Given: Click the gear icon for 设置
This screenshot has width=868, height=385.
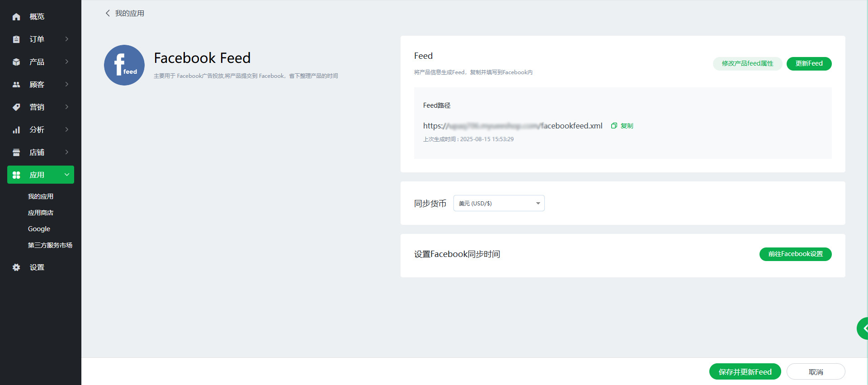Looking at the screenshot, I should (x=16, y=267).
